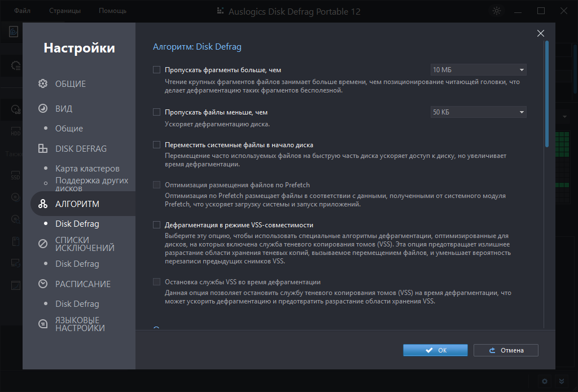Toggle the sun theme icon in the title bar
Image resolution: width=578 pixels, height=392 pixels.
(497, 11)
